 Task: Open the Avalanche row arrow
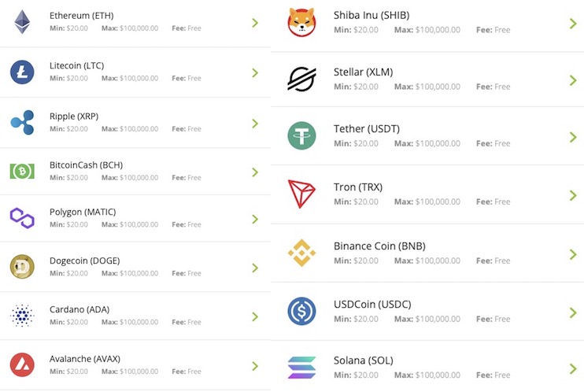[255, 366]
